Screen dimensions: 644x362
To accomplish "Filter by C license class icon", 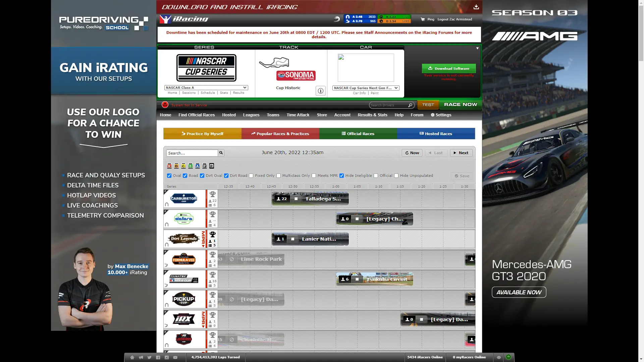I will coord(183,166).
